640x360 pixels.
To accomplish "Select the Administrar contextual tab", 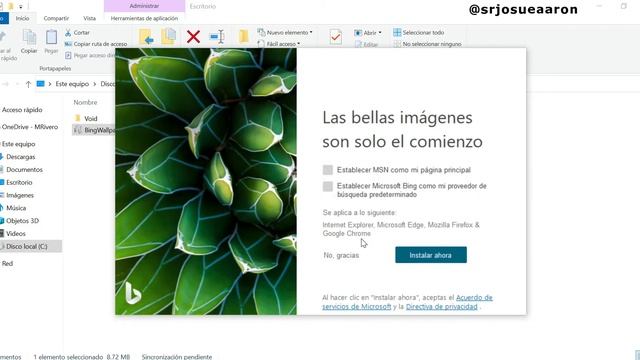I will [144, 6].
